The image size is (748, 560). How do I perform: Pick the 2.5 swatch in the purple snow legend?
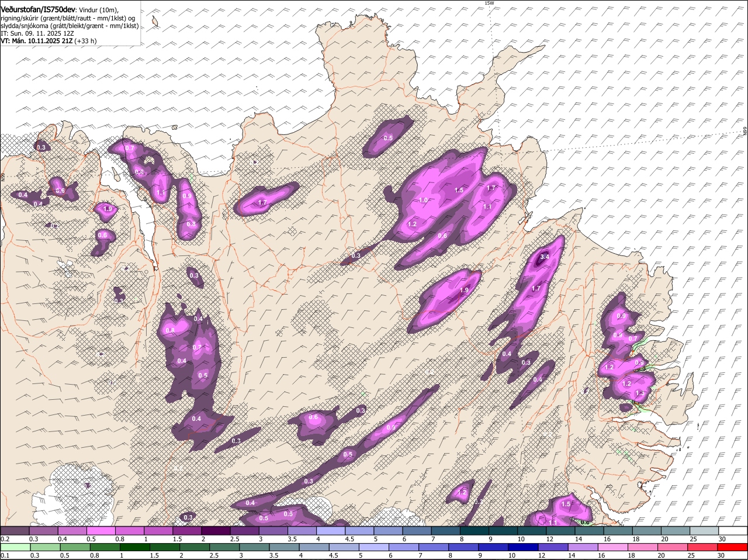[x=244, y=530]
